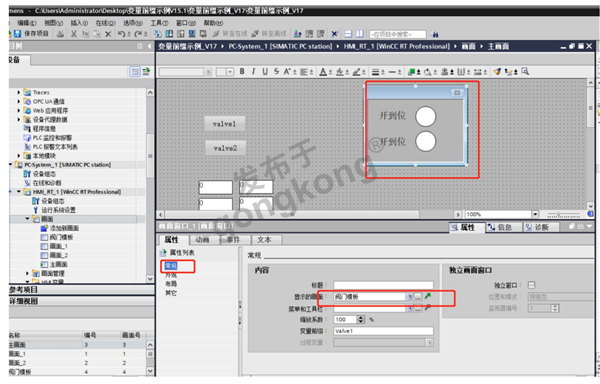This screenshot has width=600, height=384.
Task: Increase the scaling factor stepper
Action: [x=361, y=317]
